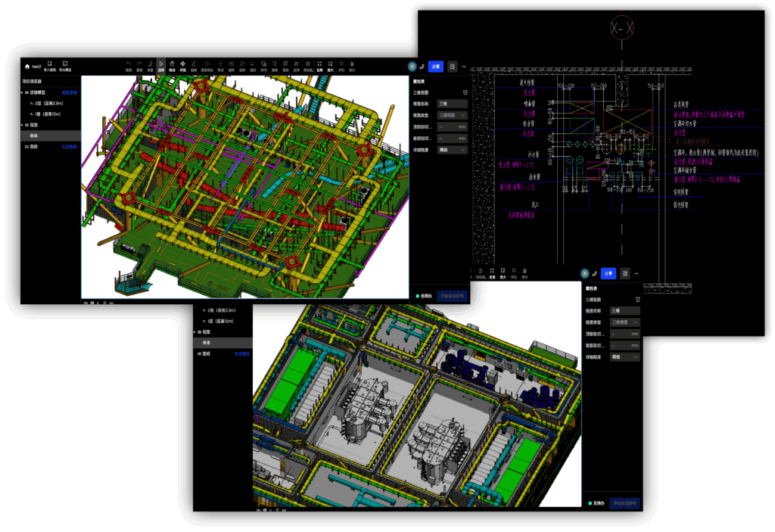Click the phone call icon beside upper 分享
The height and width of the screenshot is (532, 775).
click(422, 67)
